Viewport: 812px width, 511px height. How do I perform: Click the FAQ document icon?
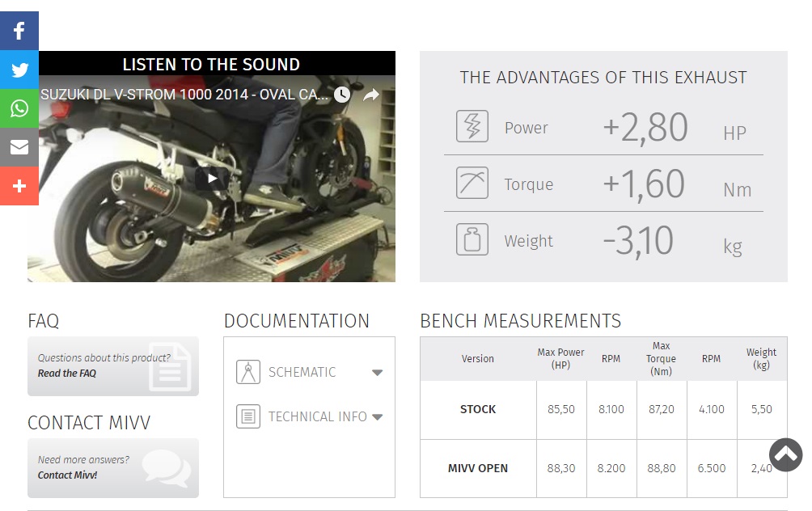170,366
